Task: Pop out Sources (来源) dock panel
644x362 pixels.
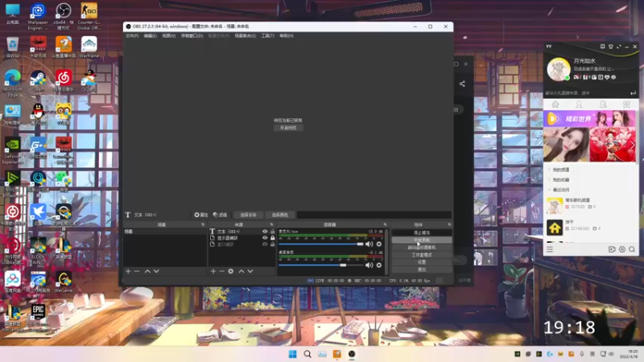Action: pos(271,224)
